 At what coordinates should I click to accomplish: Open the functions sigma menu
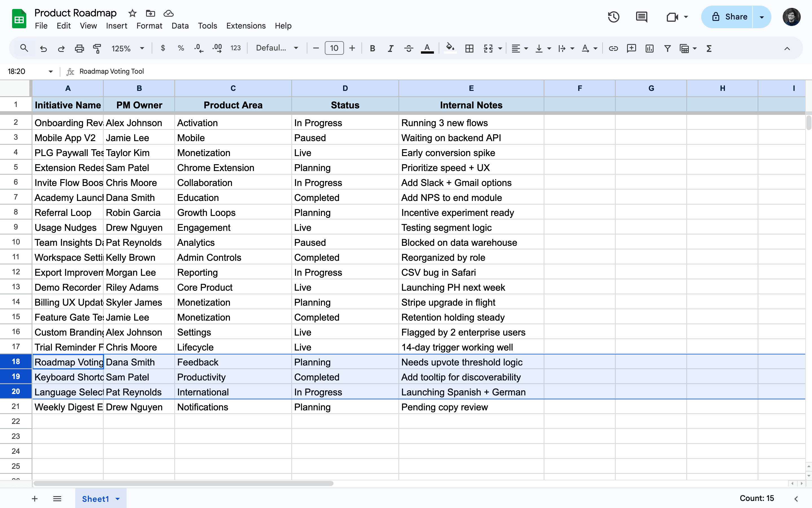pos(709,48)
